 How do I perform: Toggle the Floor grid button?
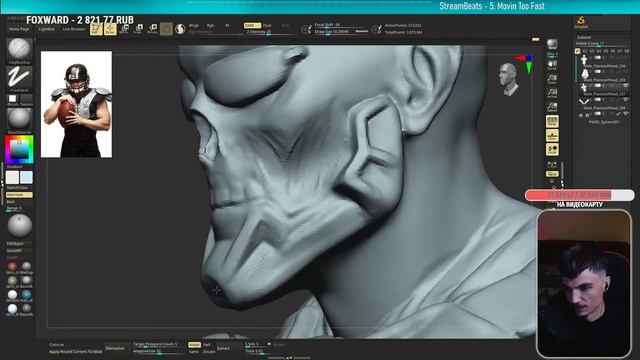coord(552,136)
